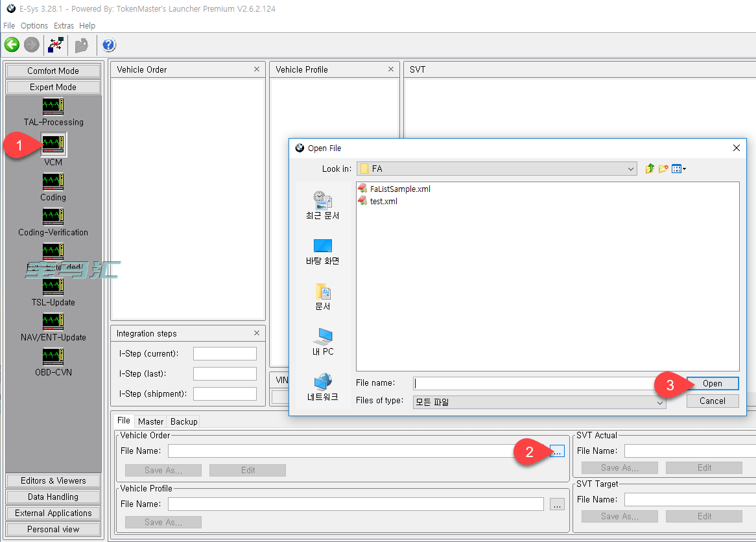The width and height of the screenshot is (756, 542).
Task: Open the TAL-Processing module icon
Action: tap(53, 106)
